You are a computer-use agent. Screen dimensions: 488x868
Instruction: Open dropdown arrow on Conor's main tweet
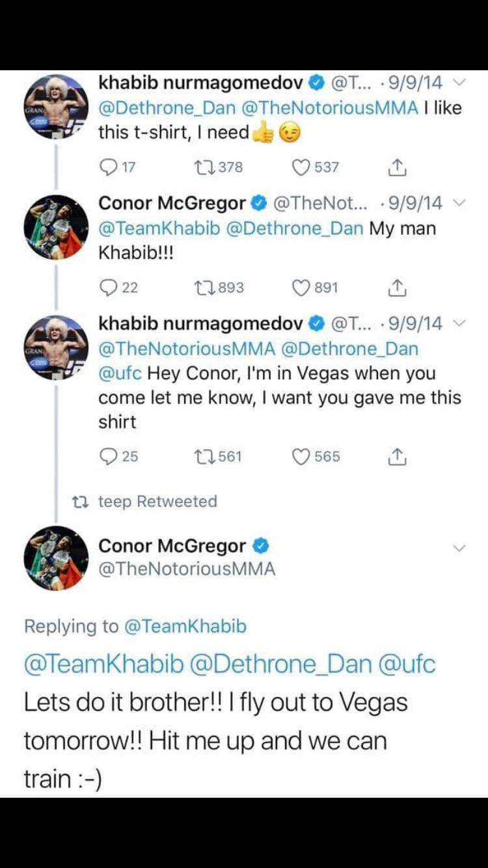coord(459,549)
